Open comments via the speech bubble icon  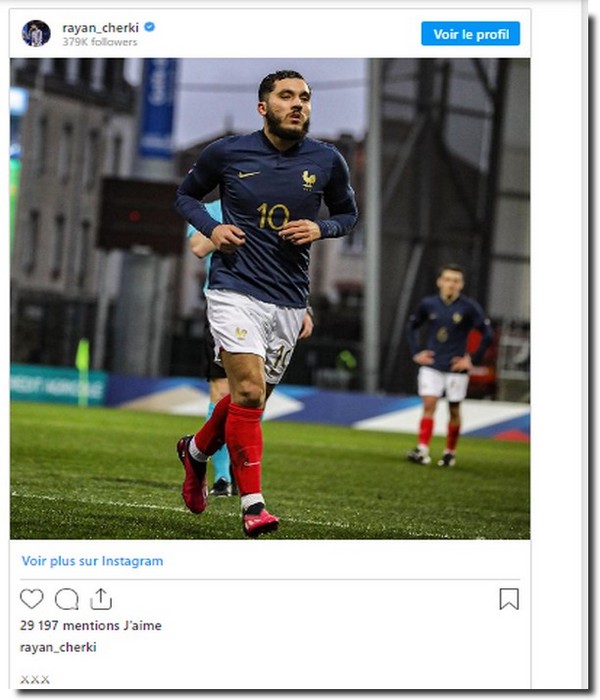(67, 599)
